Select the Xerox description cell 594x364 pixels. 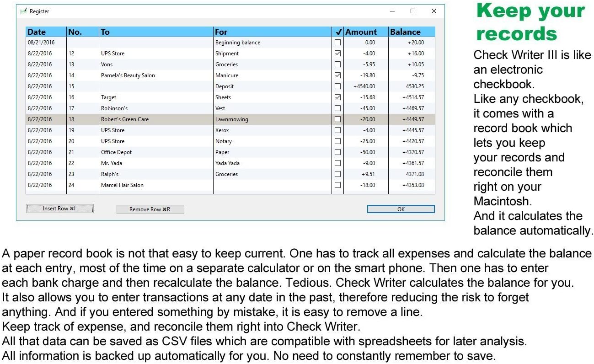pyautogui.click(x=273, y=130)
